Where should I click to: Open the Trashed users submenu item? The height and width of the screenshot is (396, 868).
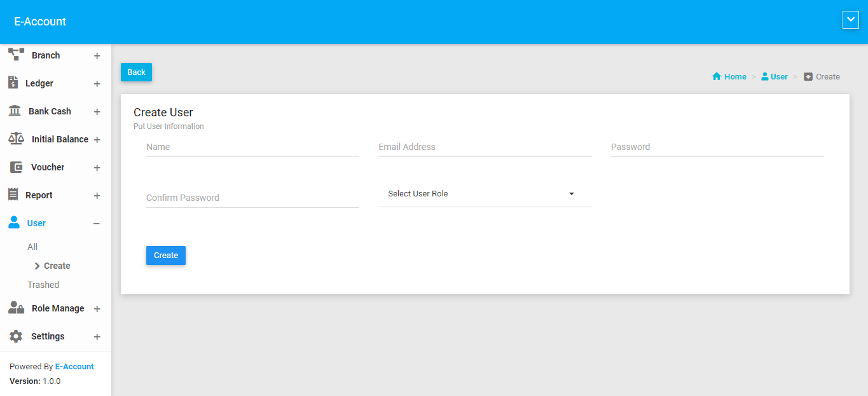click(x=43, y=285)
